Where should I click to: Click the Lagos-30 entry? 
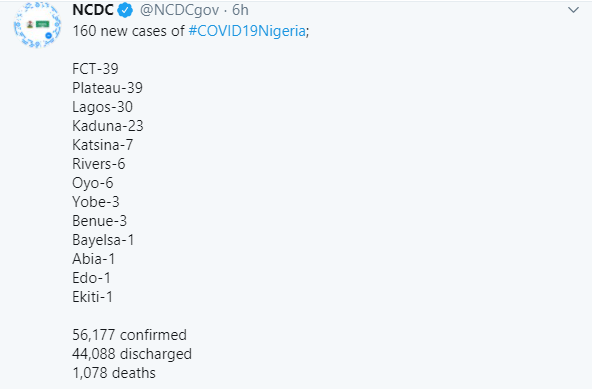coord(102,107)
